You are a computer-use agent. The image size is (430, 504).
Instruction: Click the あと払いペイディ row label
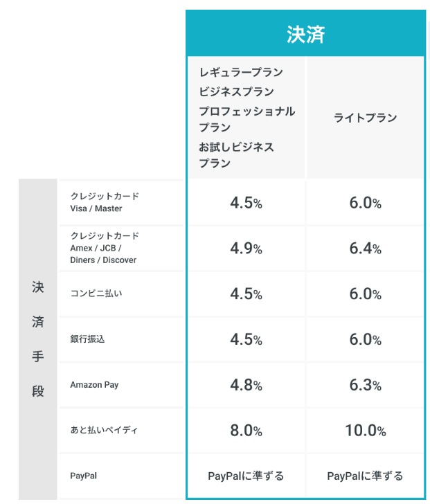pyautogui.click(x=104, y=431)
